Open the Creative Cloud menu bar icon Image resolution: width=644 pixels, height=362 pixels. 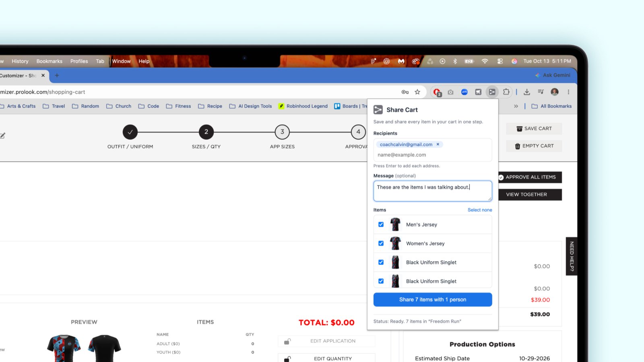415,61
